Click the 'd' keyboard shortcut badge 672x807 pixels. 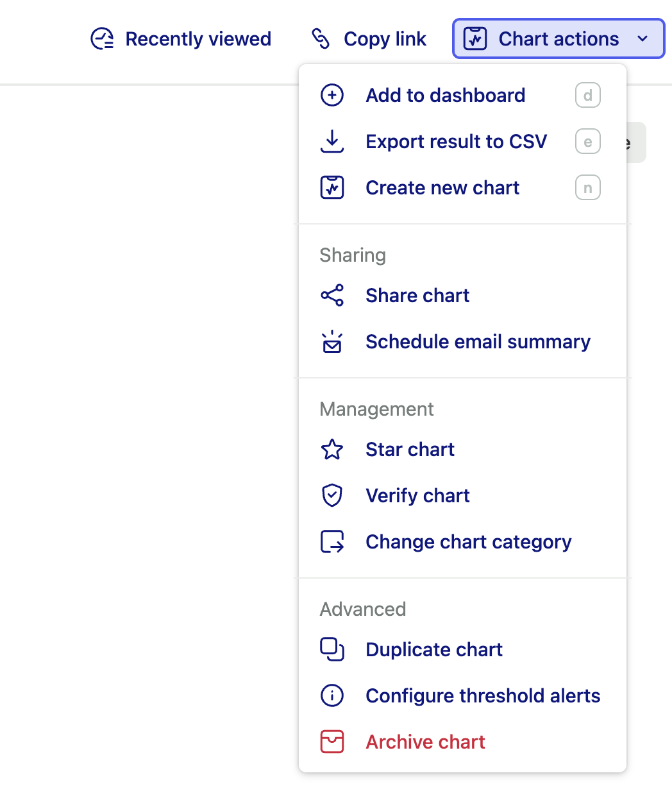coord(588,96)
